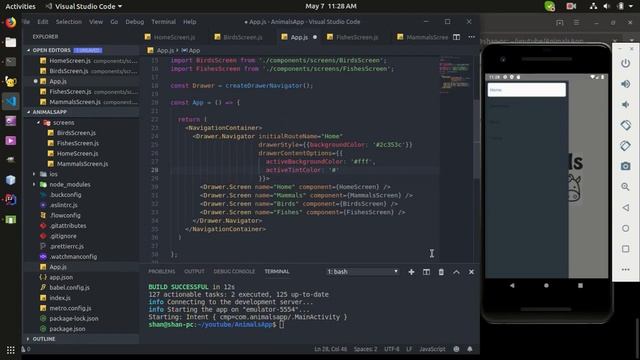Tap Android back navigation button on phone

point(512,286)
